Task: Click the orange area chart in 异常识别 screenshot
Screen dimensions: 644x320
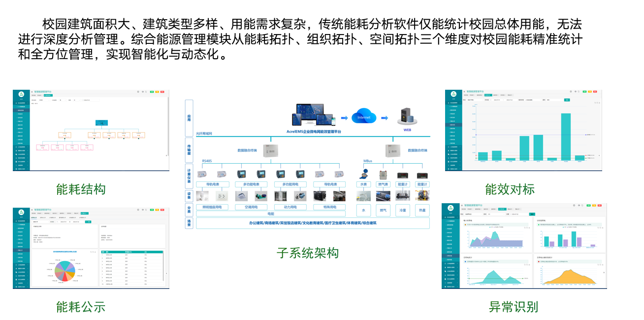Action: tap(570, 277)
